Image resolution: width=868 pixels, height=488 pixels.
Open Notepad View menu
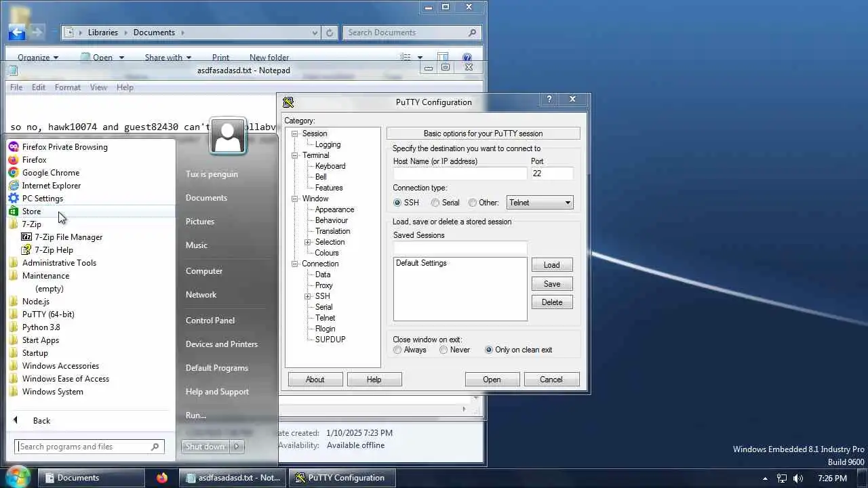pos(98,87)
